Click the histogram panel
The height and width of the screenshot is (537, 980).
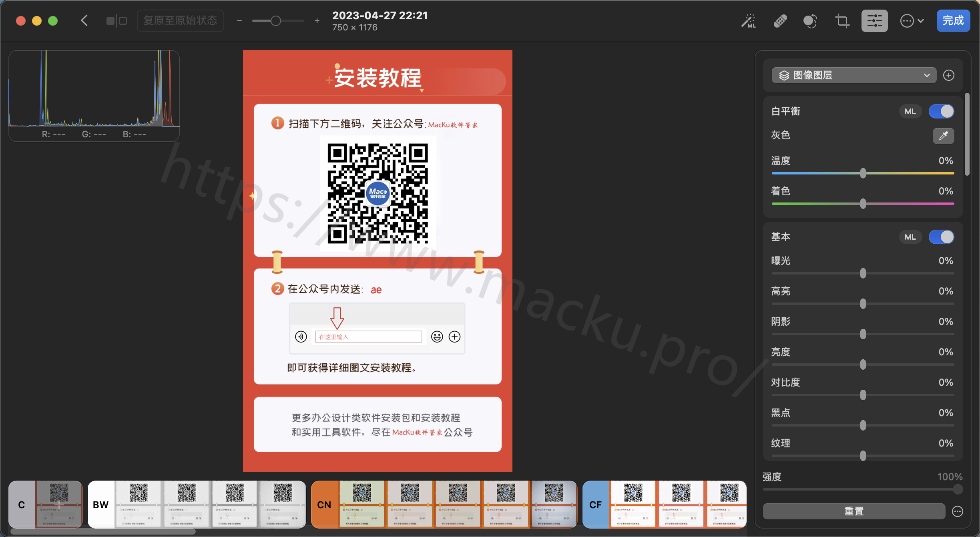click(x=94, y=96)
